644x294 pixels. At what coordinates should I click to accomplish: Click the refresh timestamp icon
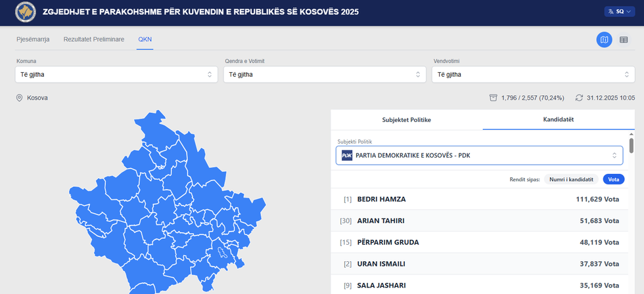(579, 98)
